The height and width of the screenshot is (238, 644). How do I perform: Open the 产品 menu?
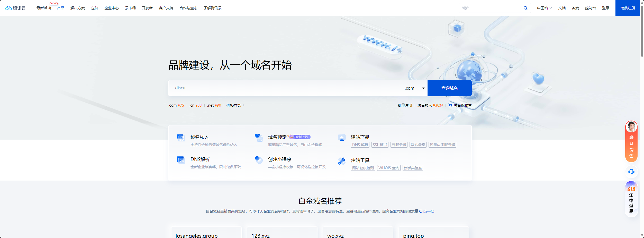click(61, 8)
